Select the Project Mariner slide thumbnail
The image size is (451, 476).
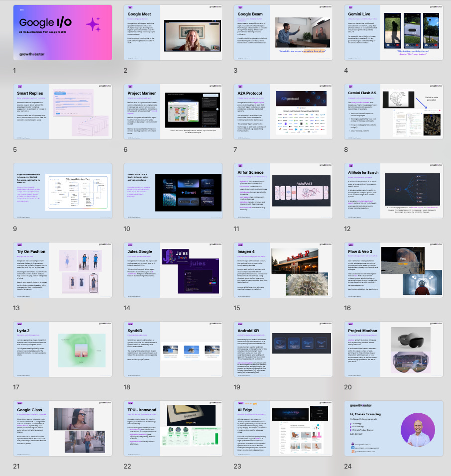point(173,112)
